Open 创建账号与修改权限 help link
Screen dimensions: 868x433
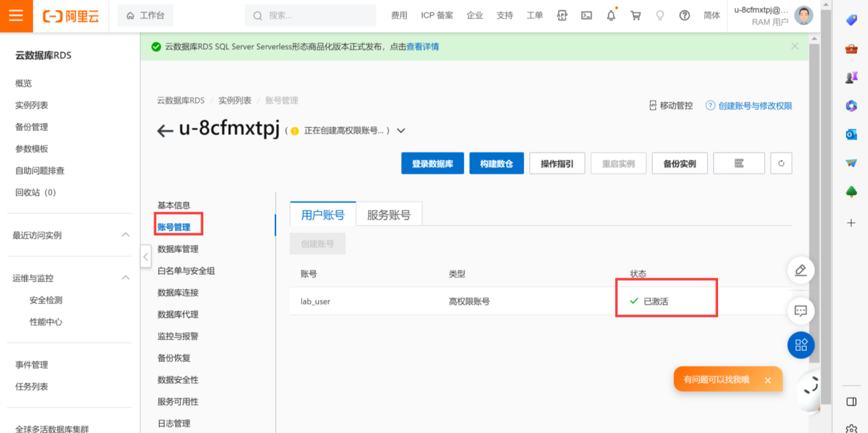749,105
